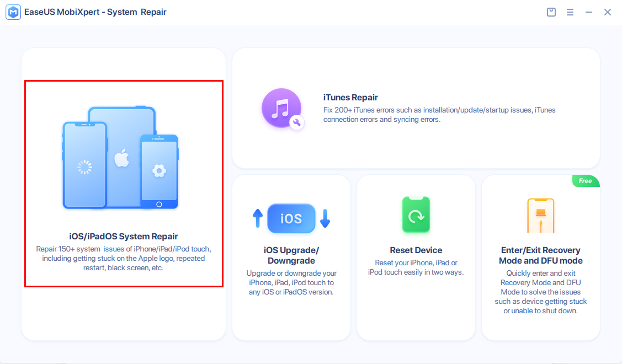The height and width of the screenshot is (364, 622).
Task: Click the shopping bag store icon
Action: [551, 12]
